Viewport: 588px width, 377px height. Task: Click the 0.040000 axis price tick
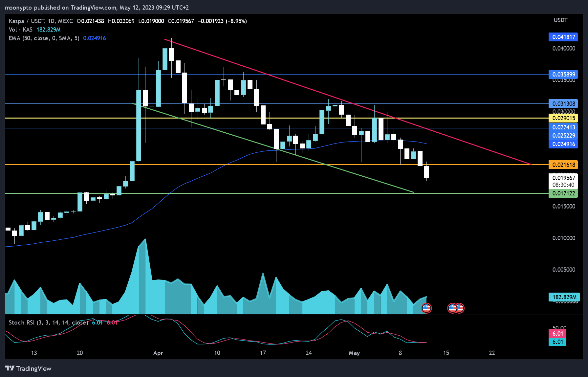click(x=564, y=49)
